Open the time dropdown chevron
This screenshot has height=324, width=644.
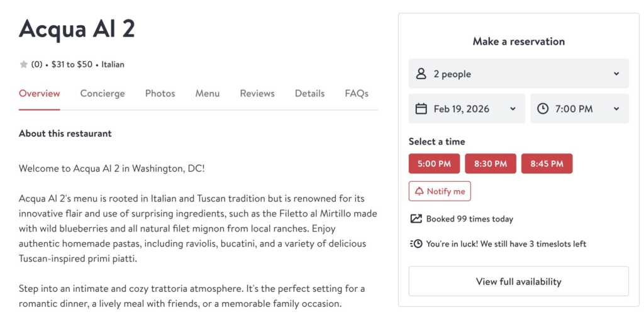(x=616, y=109)
